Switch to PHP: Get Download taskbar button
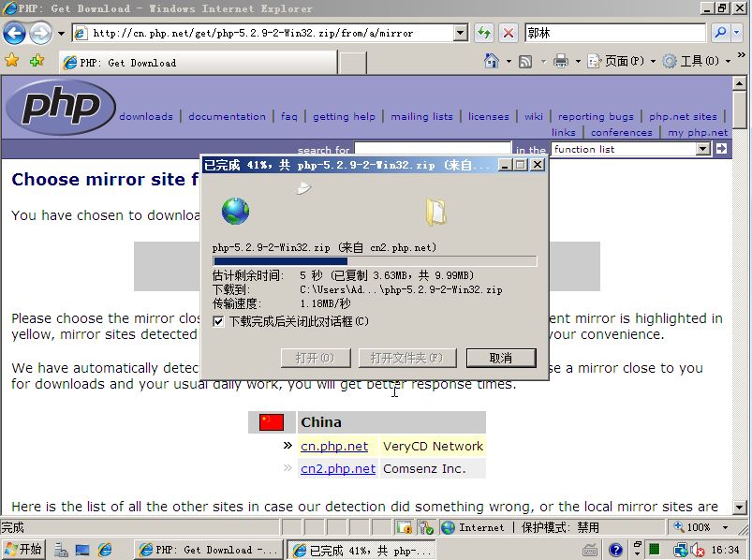Viewport: 752px width, 560px height. [x=208, y=550]
